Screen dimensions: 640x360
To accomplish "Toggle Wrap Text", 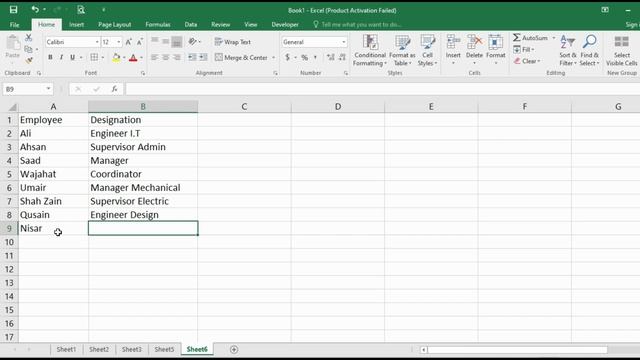I will (233, 42).
